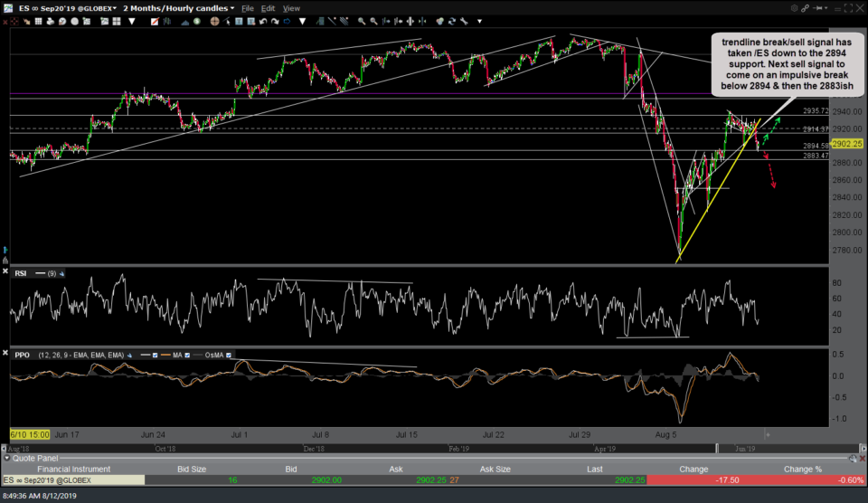Click the first text-box T icon
The image size is (868, 503).
pyautogui.click(x=239, y=22)
